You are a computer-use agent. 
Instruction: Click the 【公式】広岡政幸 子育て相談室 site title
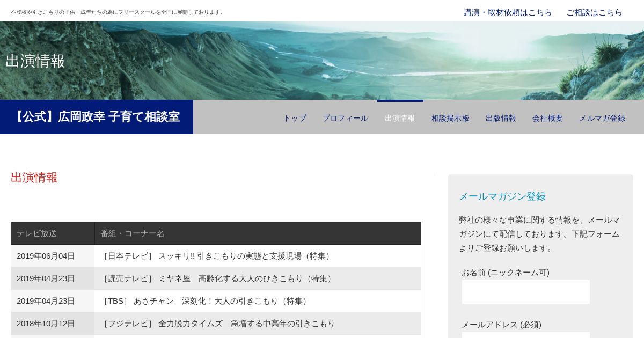[x=97, y=117]
